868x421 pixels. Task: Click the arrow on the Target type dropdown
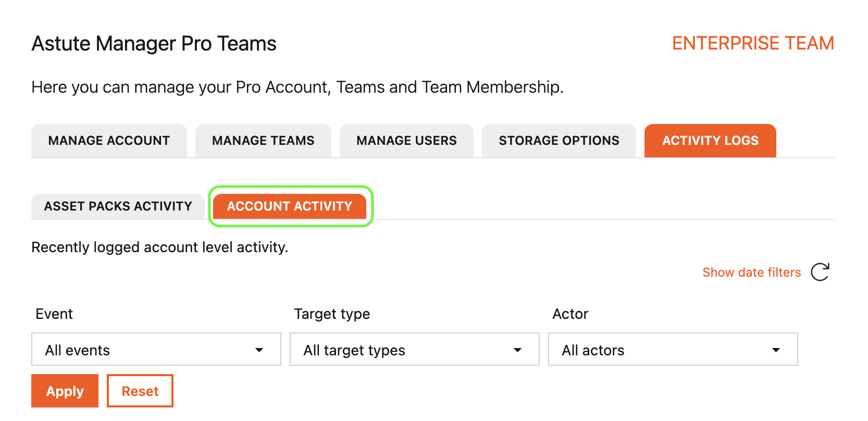click(x=517, y=350)
